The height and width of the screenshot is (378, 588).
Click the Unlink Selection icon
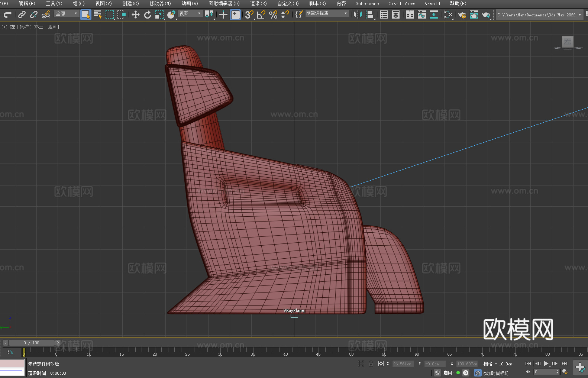pos(34,14)
